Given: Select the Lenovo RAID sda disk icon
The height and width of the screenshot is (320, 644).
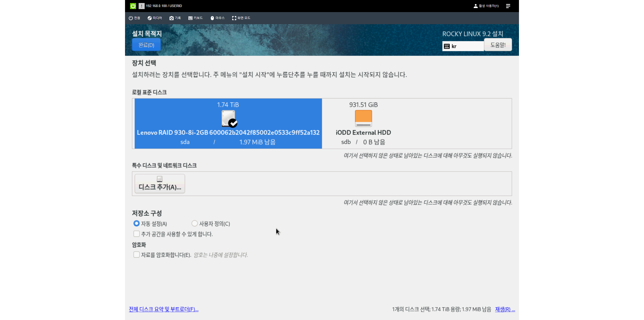Looking at the screenshot, I should (x=229, y=119).
